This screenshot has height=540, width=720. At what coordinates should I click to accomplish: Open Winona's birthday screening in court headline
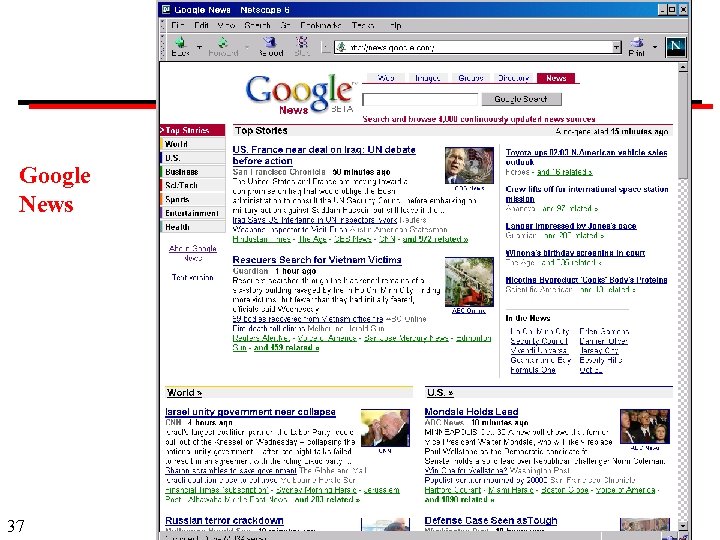point(575,253)
